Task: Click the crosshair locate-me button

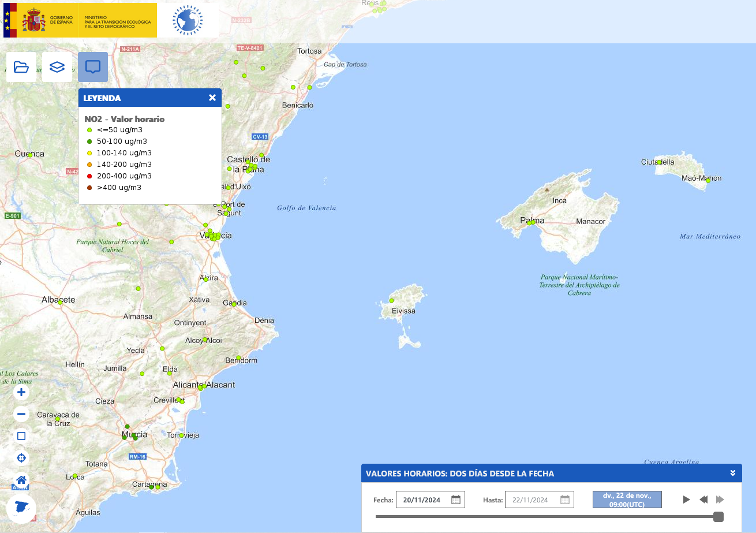Action: point(21,458)
